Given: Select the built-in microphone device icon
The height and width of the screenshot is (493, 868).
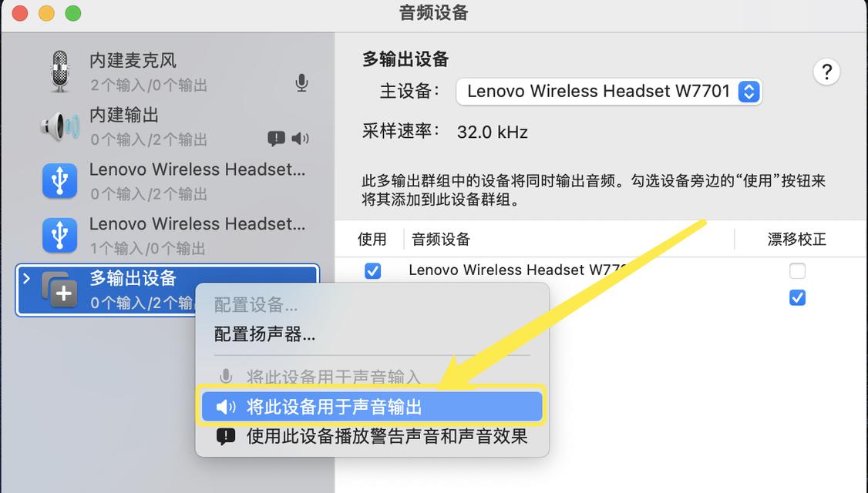Looking at the screenshot, I should pyautogui.click(x=60, y=72).
